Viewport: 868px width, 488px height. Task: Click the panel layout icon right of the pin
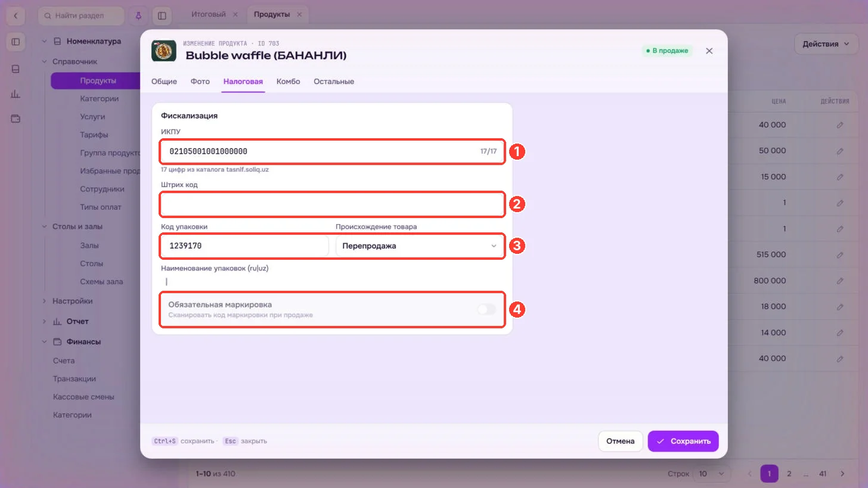click(162, 15)
